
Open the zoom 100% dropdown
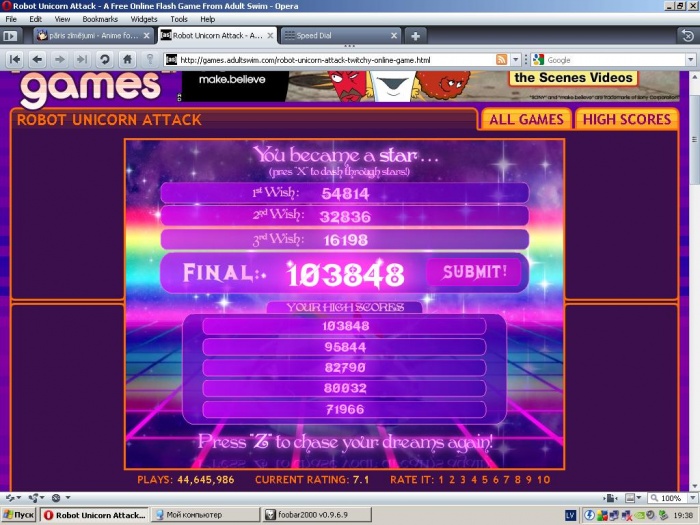[692, 498]
